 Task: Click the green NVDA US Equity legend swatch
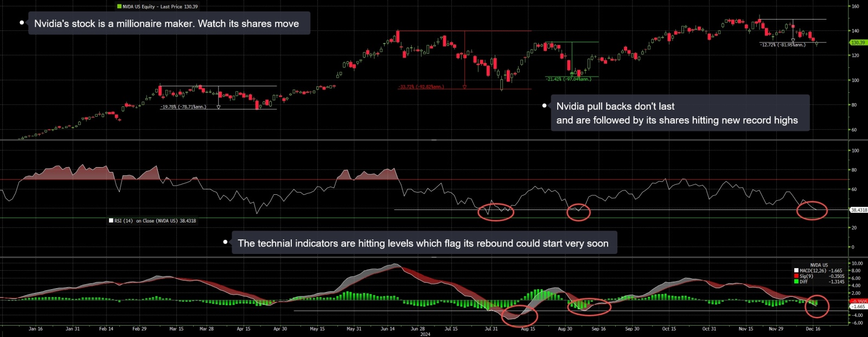[119, 7]
